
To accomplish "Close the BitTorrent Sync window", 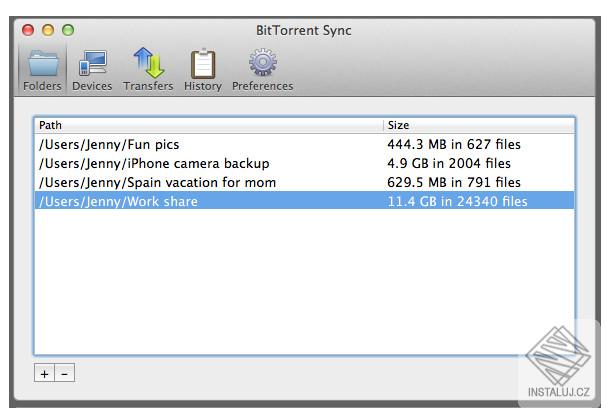I will (x=29, y=30).
